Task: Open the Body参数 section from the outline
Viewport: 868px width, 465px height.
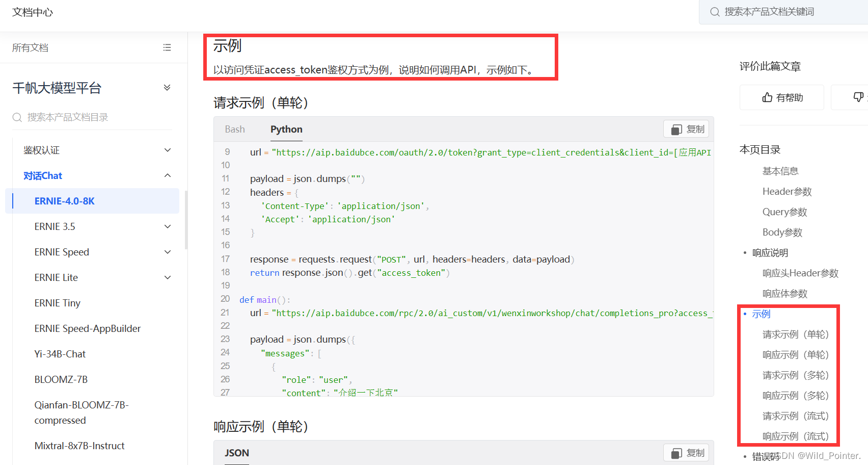Action: tap(782, 232)
